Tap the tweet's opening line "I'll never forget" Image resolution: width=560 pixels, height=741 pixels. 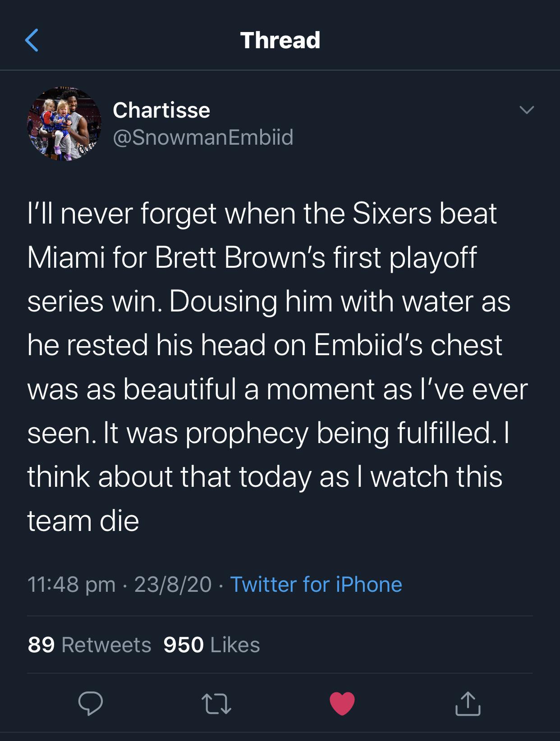pos(122,213)
